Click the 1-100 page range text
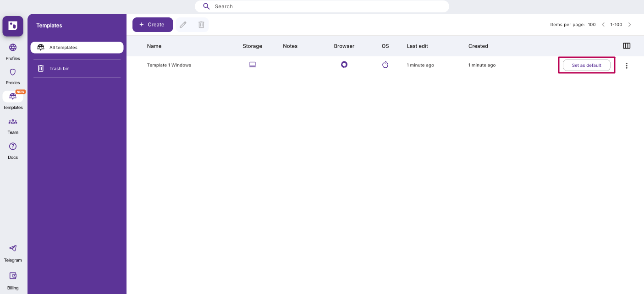The image size is (644, 294). 616,25
